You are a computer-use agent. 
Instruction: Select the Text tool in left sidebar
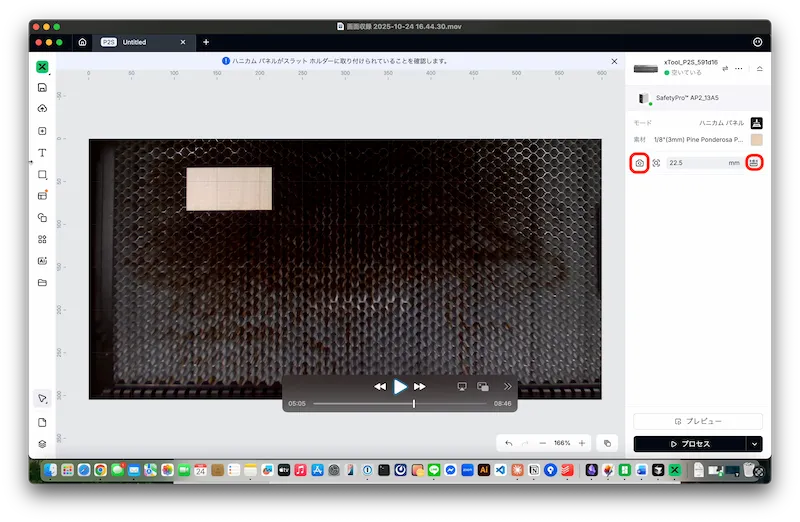[x=42, y=153]
